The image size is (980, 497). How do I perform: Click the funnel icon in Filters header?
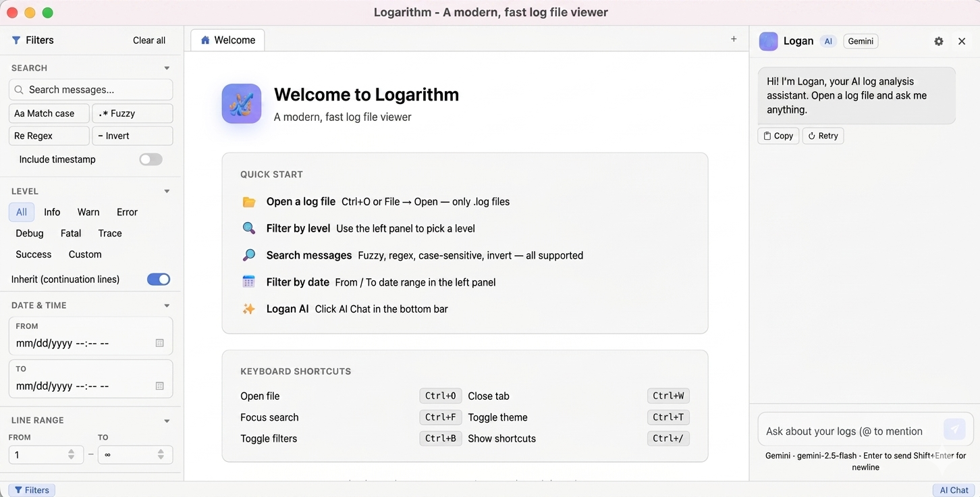click(16, 41)
